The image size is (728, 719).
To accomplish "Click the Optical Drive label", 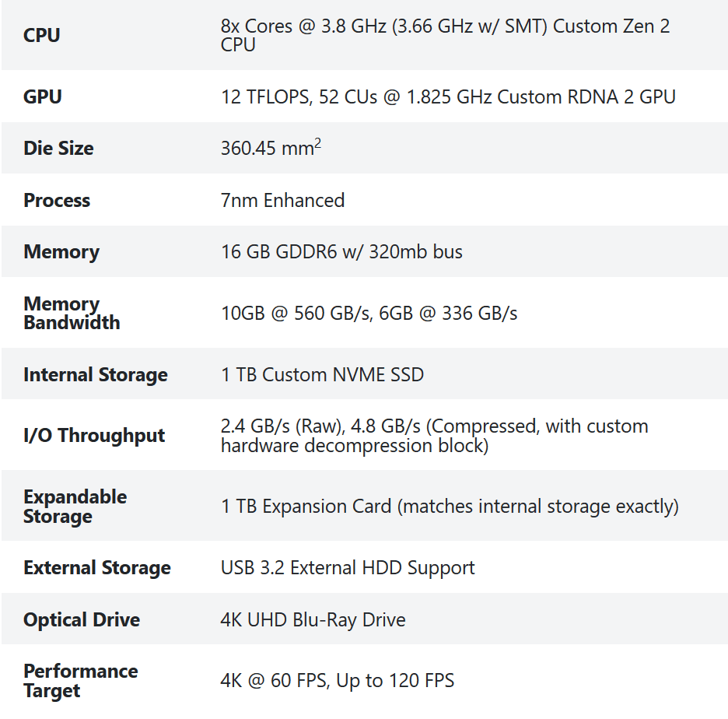I will [x=82, y=620].
